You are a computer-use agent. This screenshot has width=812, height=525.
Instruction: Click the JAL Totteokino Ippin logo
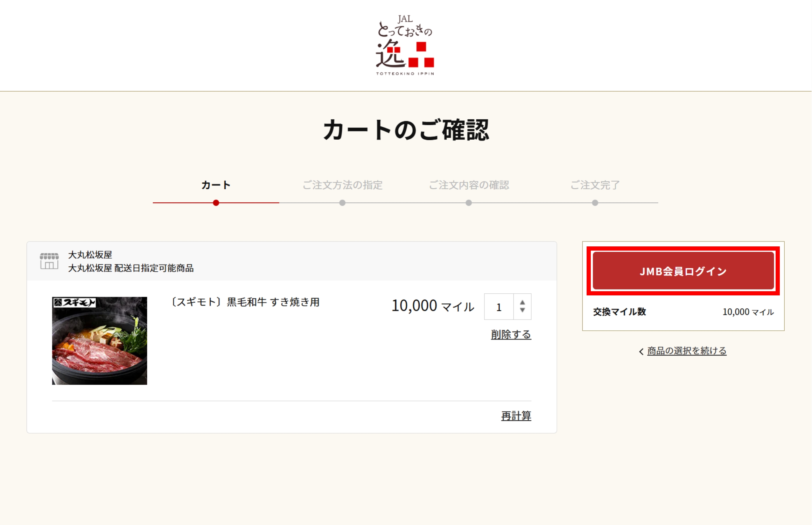[405, 45]
